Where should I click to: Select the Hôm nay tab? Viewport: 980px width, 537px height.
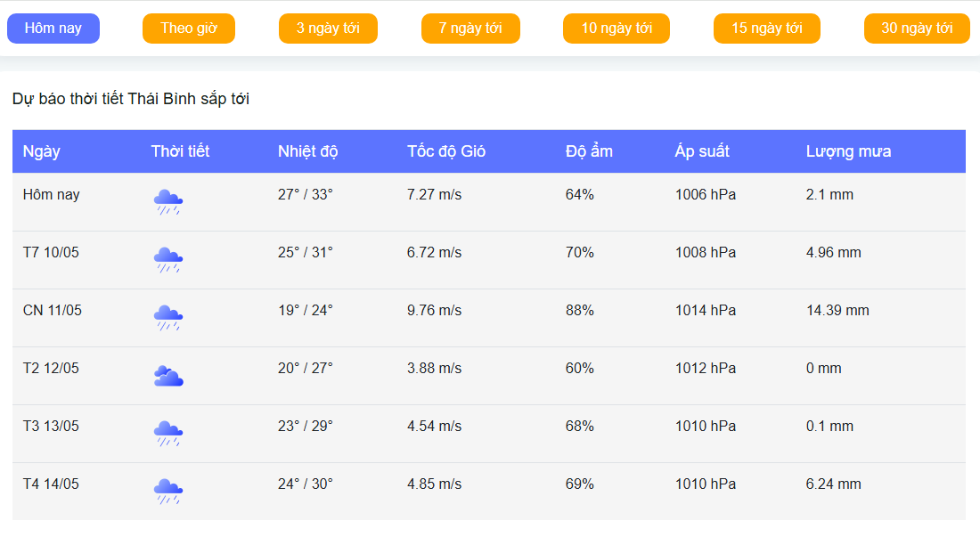pos(53,28)
